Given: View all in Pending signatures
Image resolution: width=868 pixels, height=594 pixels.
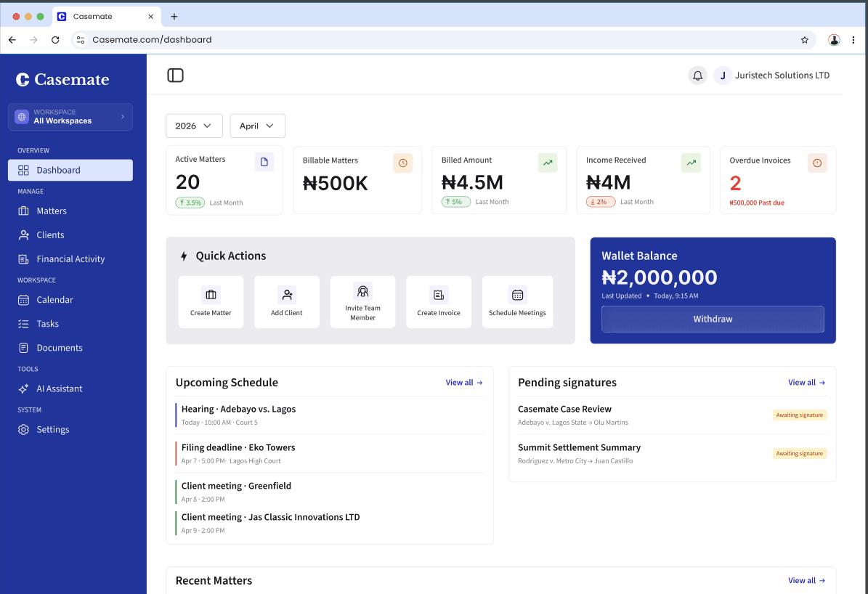Looking at the screenshot, I should [x=806, y=383].
